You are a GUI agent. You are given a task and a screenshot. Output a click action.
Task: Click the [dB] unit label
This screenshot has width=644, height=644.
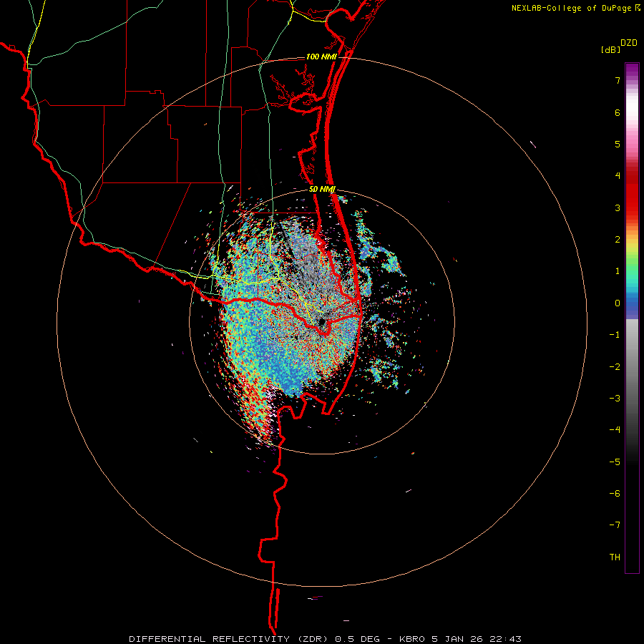(611, 50)
